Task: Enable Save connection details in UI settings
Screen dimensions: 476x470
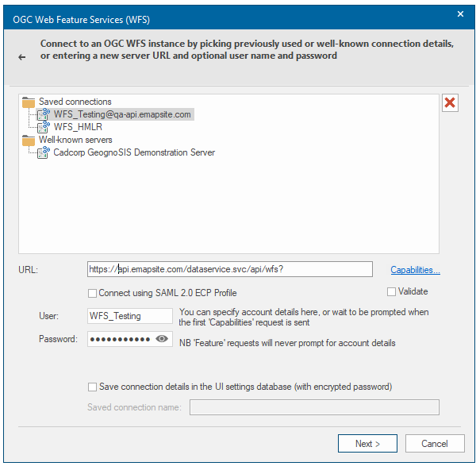Action: (93, 387)
